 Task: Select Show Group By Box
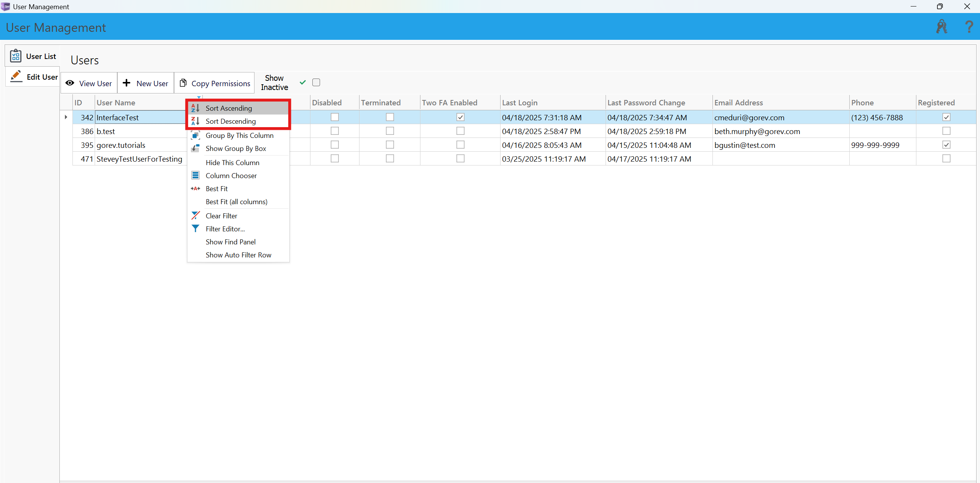click(x=238, y=148)
